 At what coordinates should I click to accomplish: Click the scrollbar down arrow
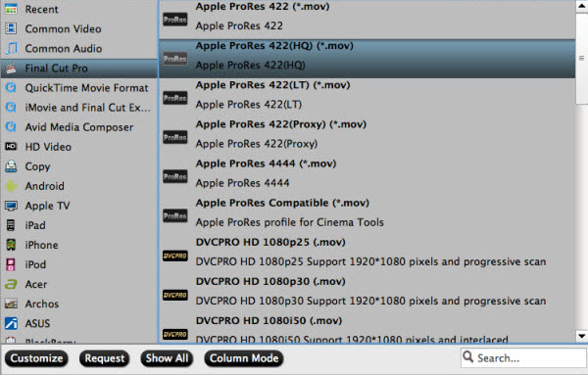(x=581, y=336)
